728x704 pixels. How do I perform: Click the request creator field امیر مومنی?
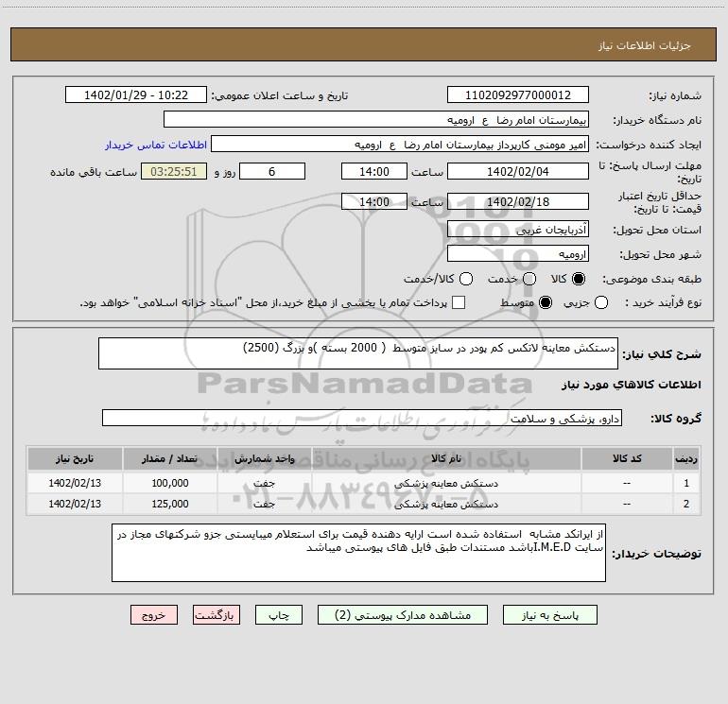(400, 144)
